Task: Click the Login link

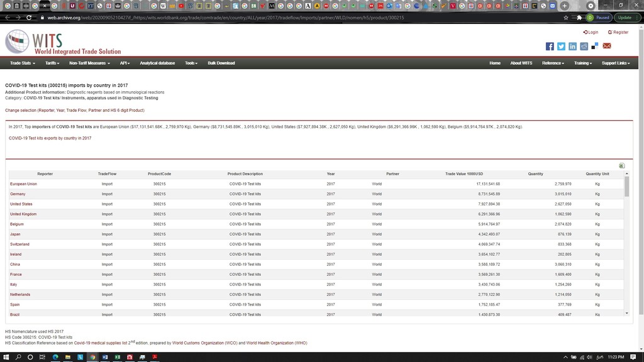Action: coord(591,32)
